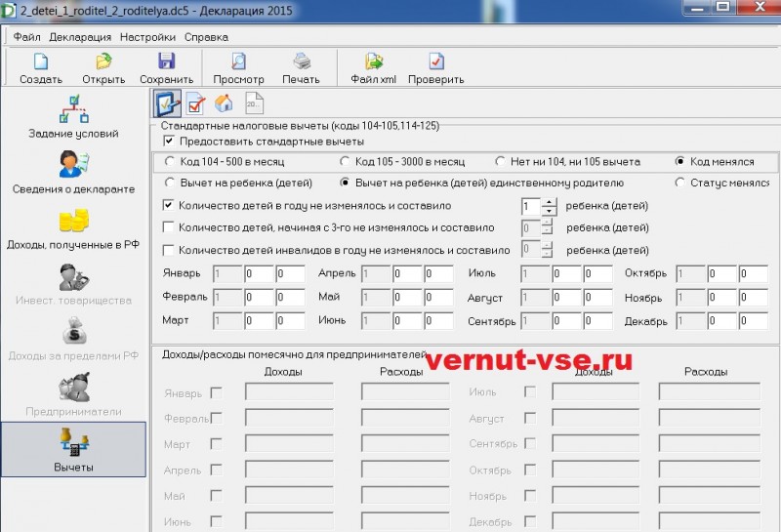This screenshot has width=781, height=532.
Task: Toggle Количество детей в году не изменялось
Action: point(169,205)
